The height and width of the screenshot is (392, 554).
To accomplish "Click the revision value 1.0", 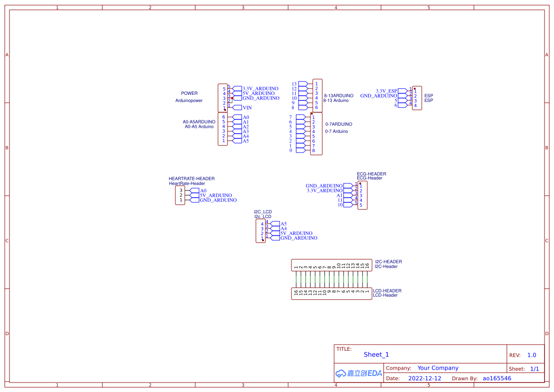I will pos(531,355).
